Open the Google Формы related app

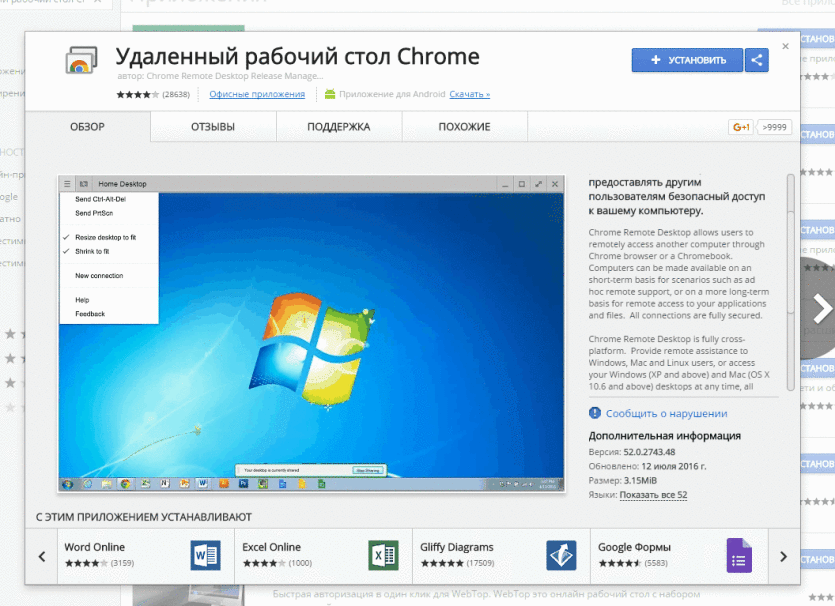coord(679,556)
